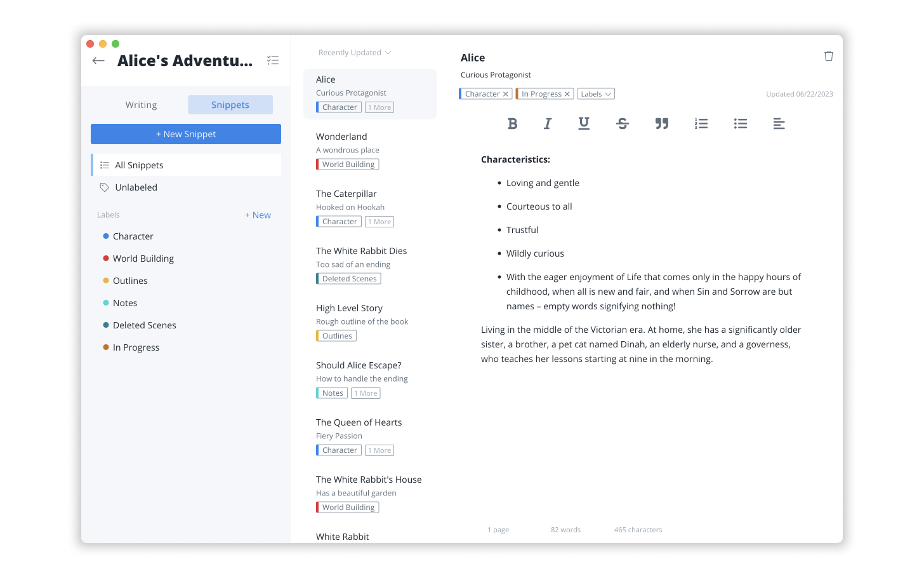Click the Characteristics: heading in the editor
This screenshot has width=924, height=578.
point(515,159)
